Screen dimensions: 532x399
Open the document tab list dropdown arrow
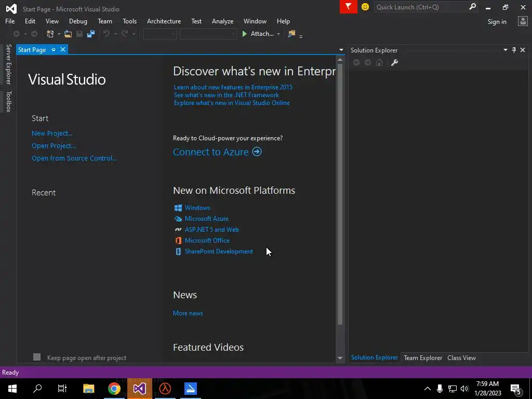tap(341, 50)
